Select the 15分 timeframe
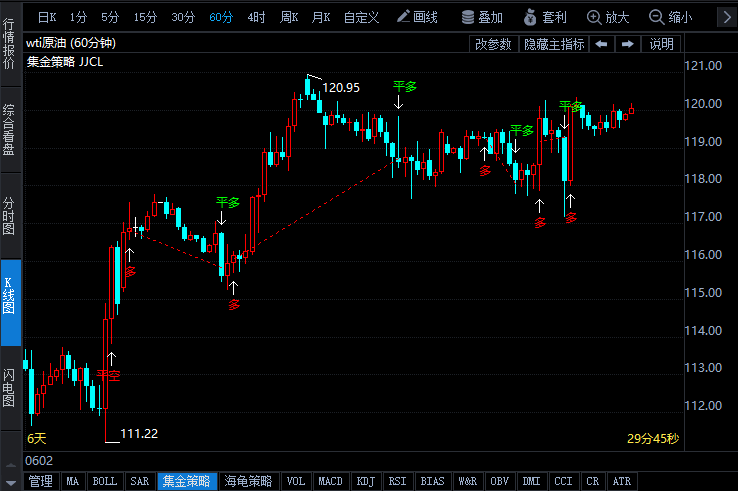 pyautogui.click(x=145, y=17)
